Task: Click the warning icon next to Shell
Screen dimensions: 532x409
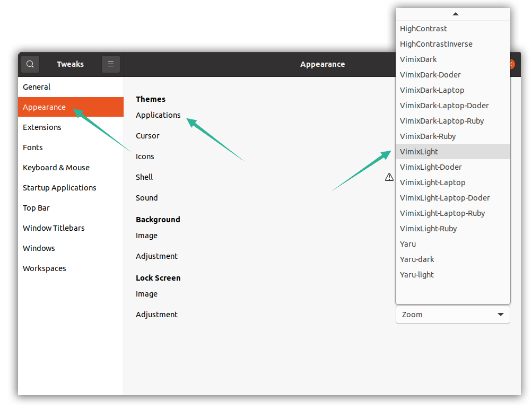Action: tap(389, 177)
